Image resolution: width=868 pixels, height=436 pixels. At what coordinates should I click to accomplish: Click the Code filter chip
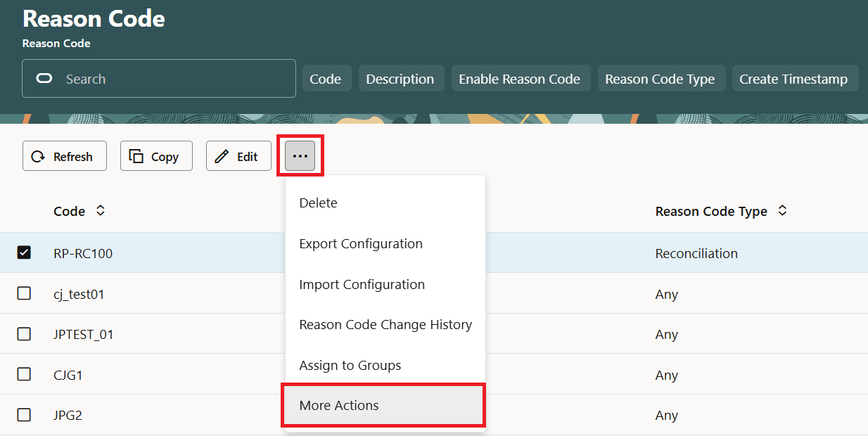(x=326, y=79)
